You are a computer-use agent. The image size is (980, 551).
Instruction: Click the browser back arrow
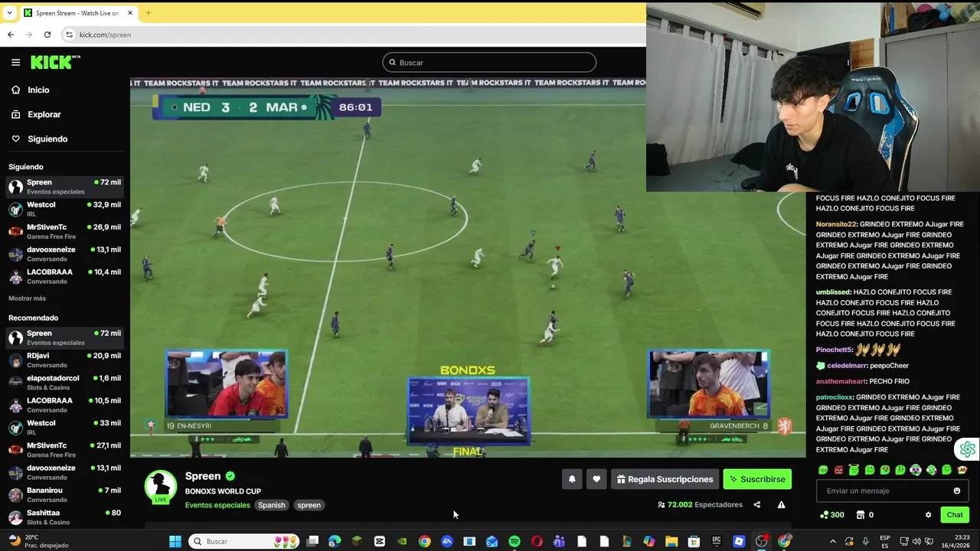pyautogui.click(x=11, y=34)
